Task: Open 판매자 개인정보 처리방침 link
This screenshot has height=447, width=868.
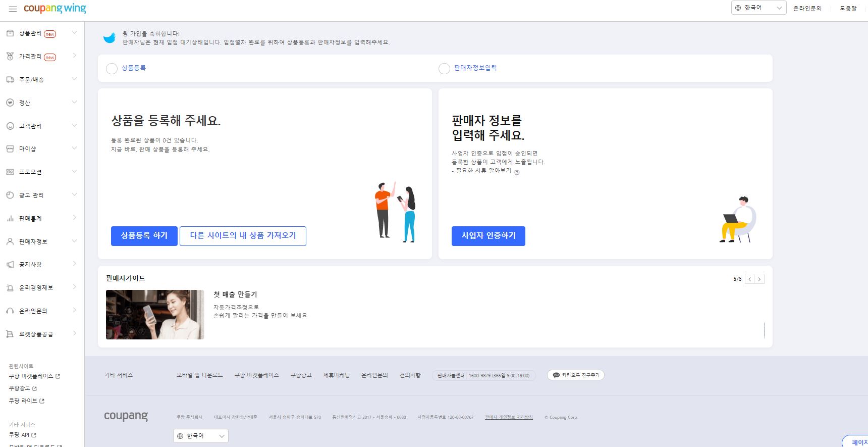Action: click(509, 417)
